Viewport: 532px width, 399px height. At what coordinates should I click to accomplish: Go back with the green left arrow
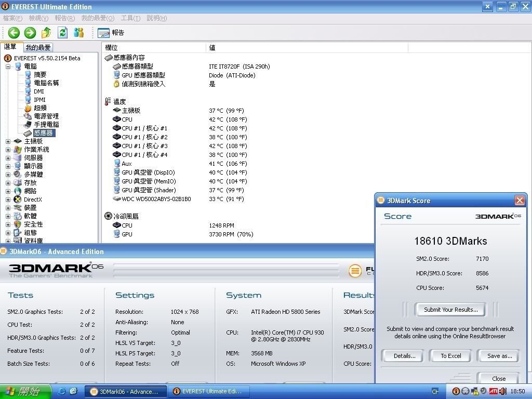pyautogui.click(x=14, y=33)
